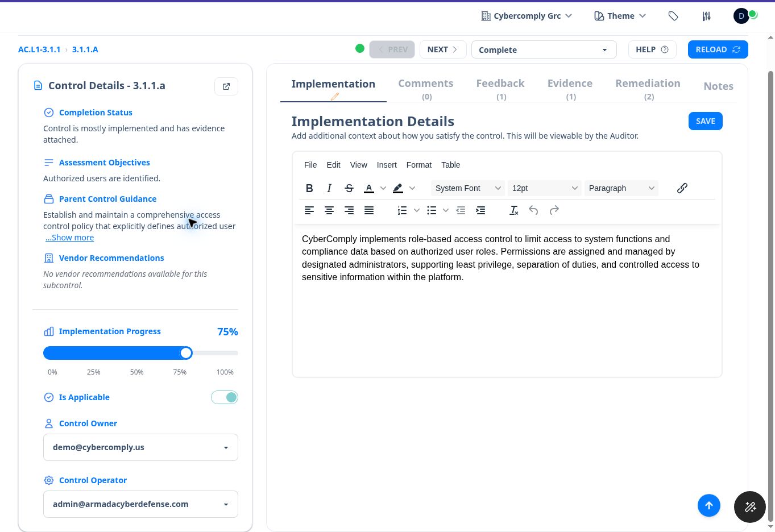Go to NEXT control
This screenshot has width=775, height=532.
(443, 49)
